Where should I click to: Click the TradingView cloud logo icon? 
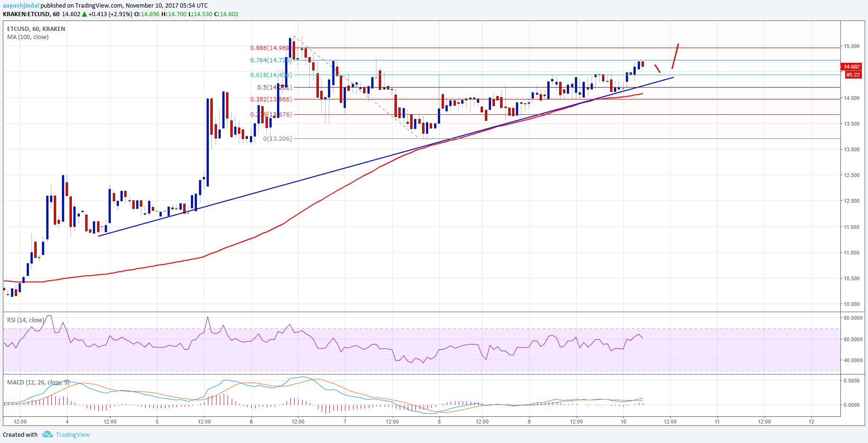tap(47, 434)
